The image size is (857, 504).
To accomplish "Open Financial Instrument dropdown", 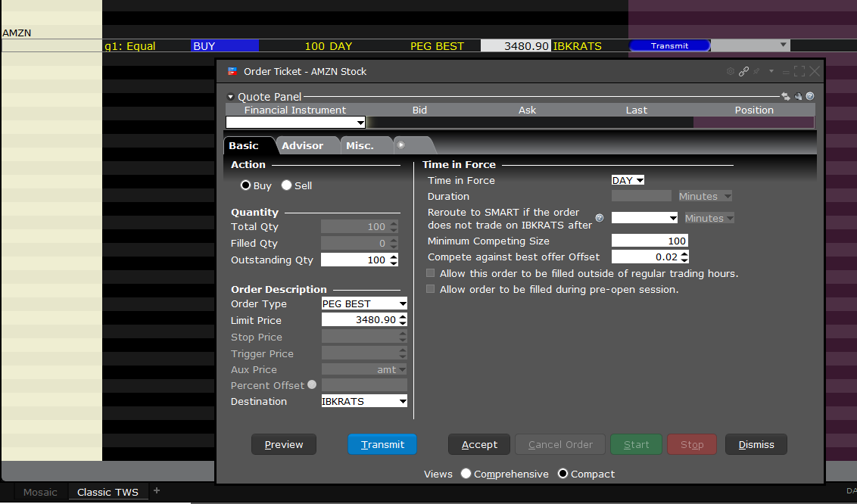I will [360, 123].
